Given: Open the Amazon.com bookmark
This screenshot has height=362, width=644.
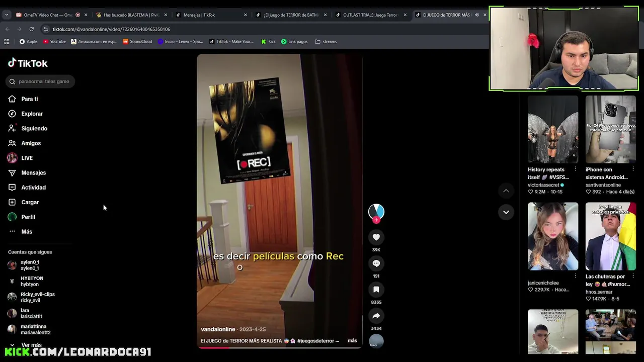Looking at the screenshot, I should point(94,41).
